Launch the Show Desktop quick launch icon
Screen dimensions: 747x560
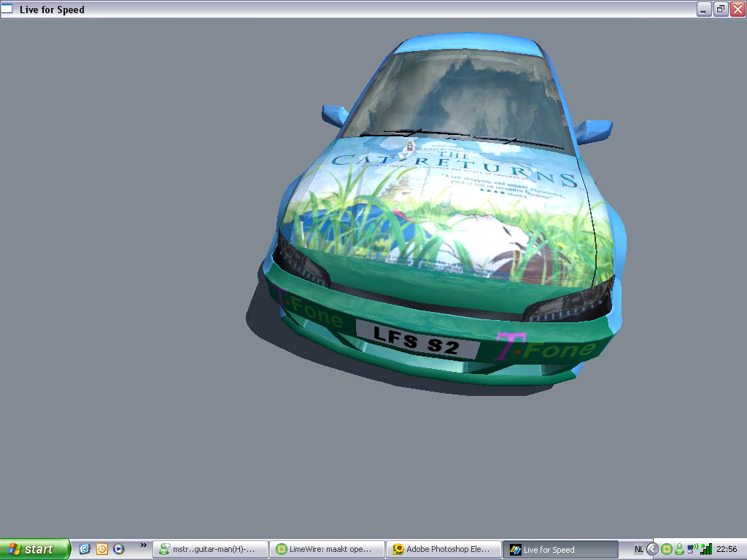pyautogui.click(x=85, y=549)
